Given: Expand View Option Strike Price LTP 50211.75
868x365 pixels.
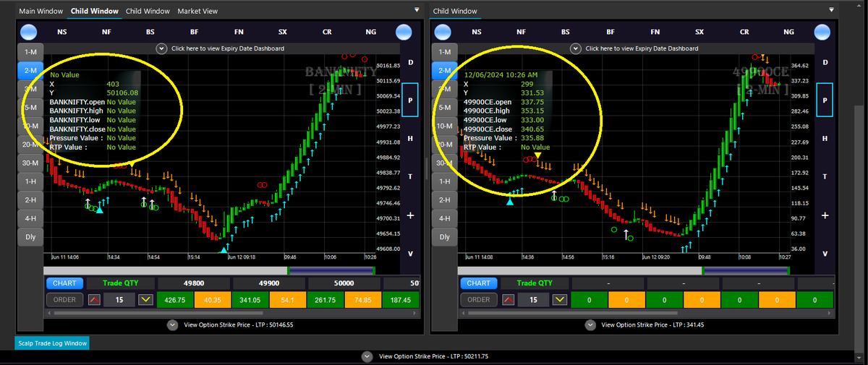Looking at the screenshot, I should 367,356.
